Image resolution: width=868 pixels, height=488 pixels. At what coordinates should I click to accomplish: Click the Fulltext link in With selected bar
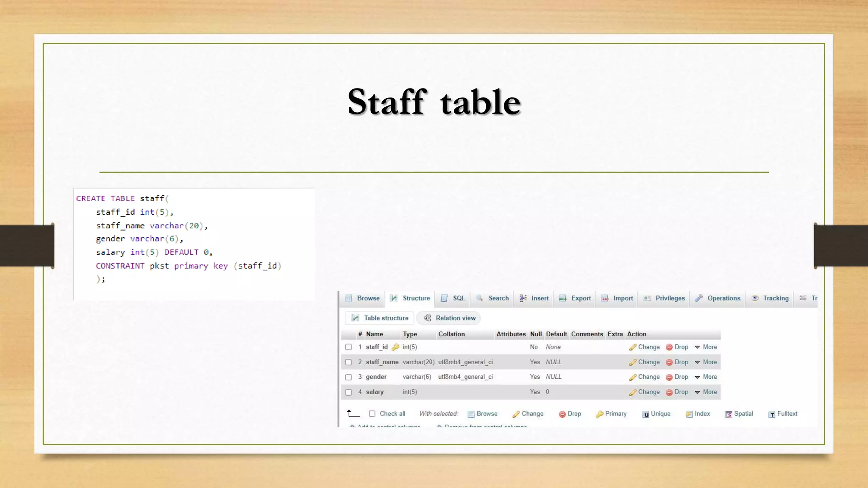[787, 414]
